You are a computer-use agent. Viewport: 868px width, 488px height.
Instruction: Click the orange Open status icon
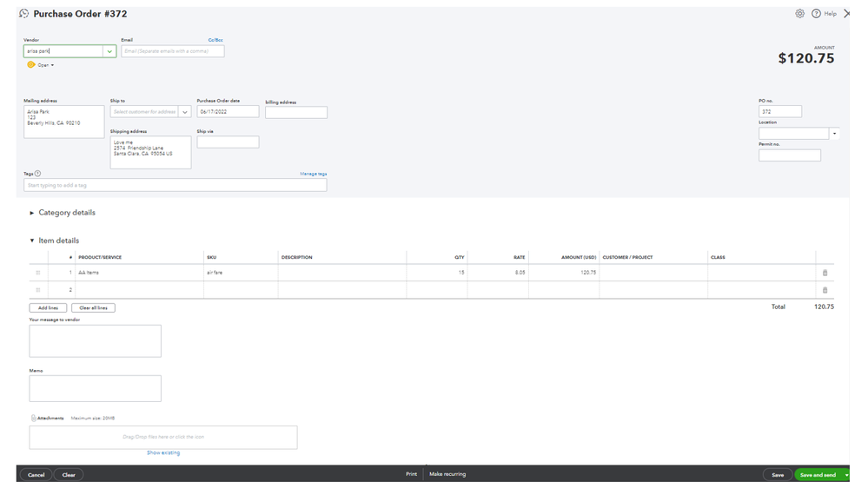point(31,65)
